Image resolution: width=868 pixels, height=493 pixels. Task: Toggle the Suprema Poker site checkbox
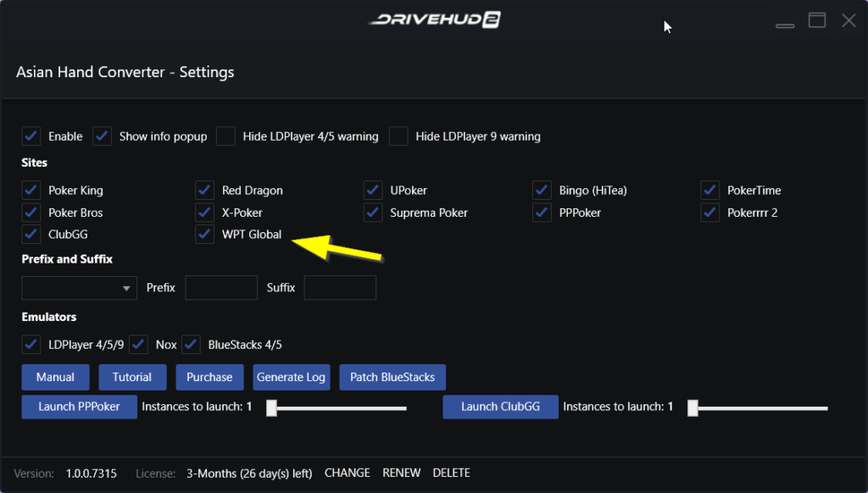click(373, 213)
